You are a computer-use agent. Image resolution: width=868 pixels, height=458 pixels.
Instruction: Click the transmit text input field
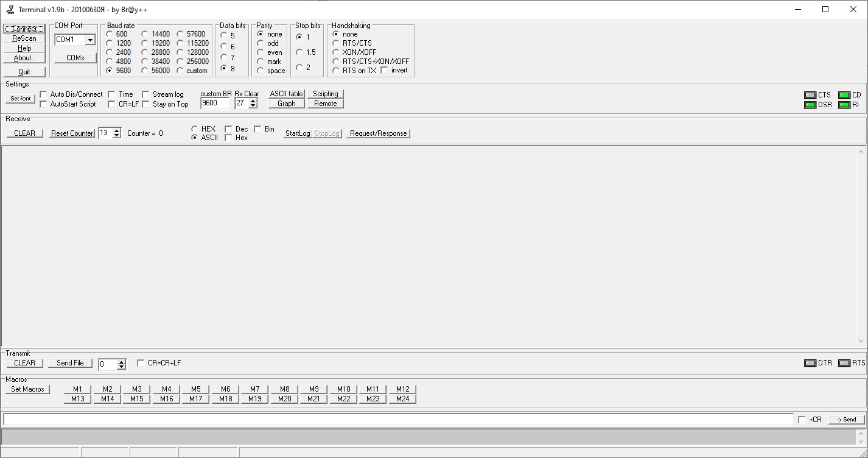(x=398, y=420)
